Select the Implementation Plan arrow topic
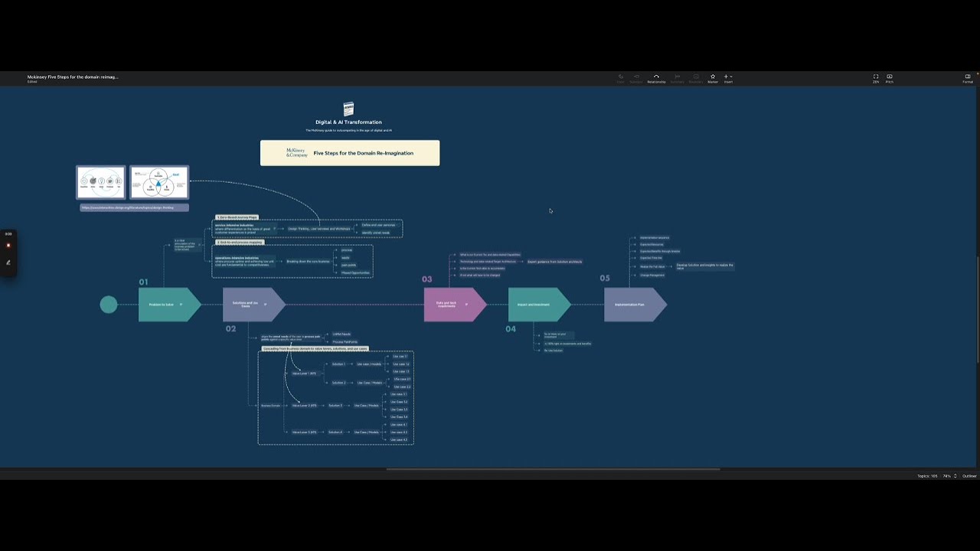 635,305
